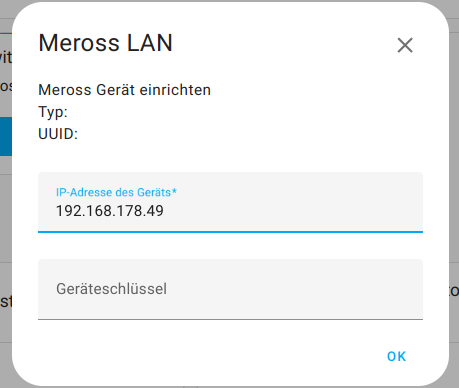
Task: Click the blue panel behind the dialog's left edge
Action: (6, 136)
